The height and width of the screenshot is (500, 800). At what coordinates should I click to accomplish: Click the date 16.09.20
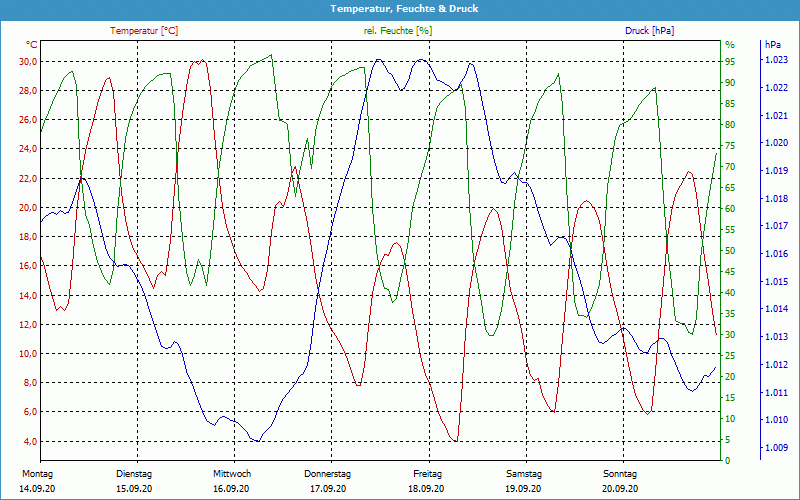click(x=231, y=488)
